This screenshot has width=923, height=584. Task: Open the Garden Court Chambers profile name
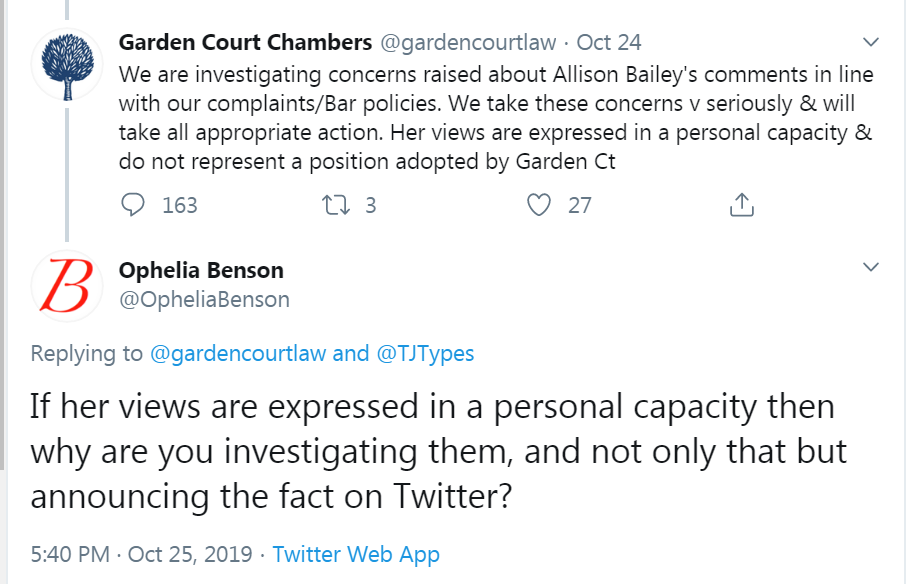(x=245, y=43)
